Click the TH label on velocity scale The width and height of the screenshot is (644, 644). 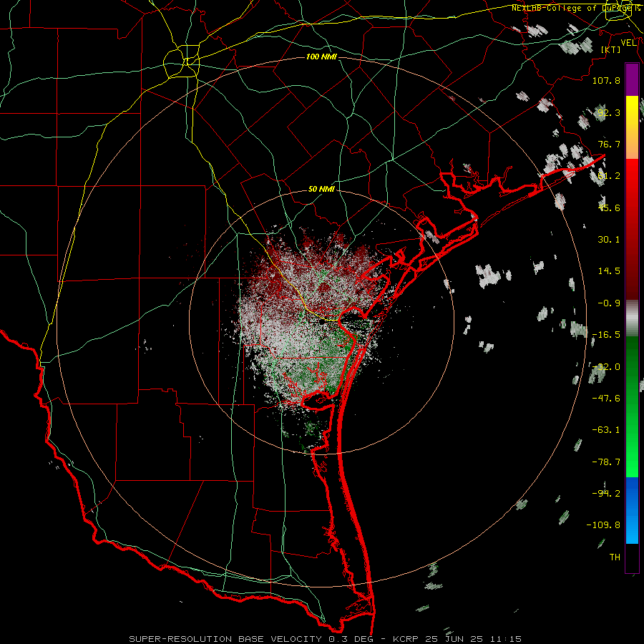[615, 557]
